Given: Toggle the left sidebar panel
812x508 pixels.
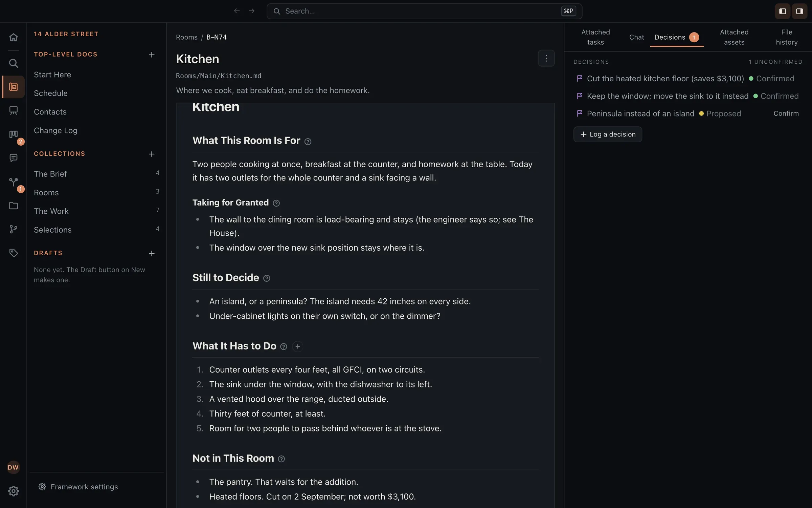Looking at the screenshot, I should [783, 11].
